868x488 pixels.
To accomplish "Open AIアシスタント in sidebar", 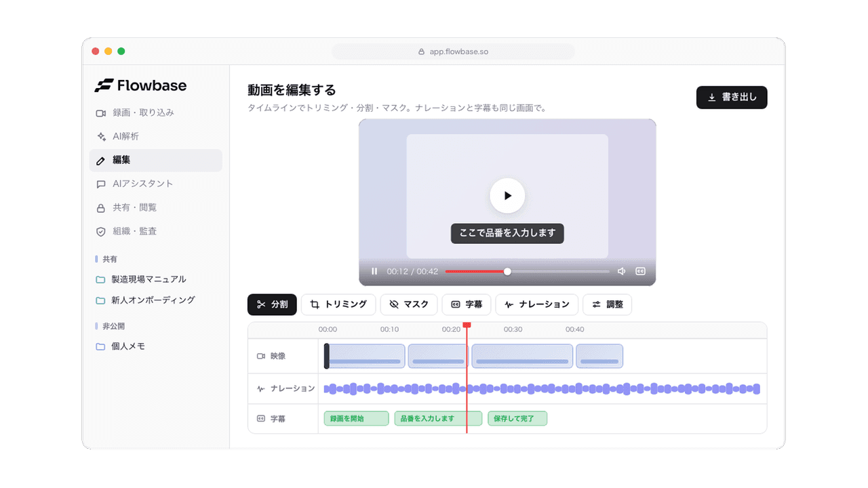I will coord(155,184).
